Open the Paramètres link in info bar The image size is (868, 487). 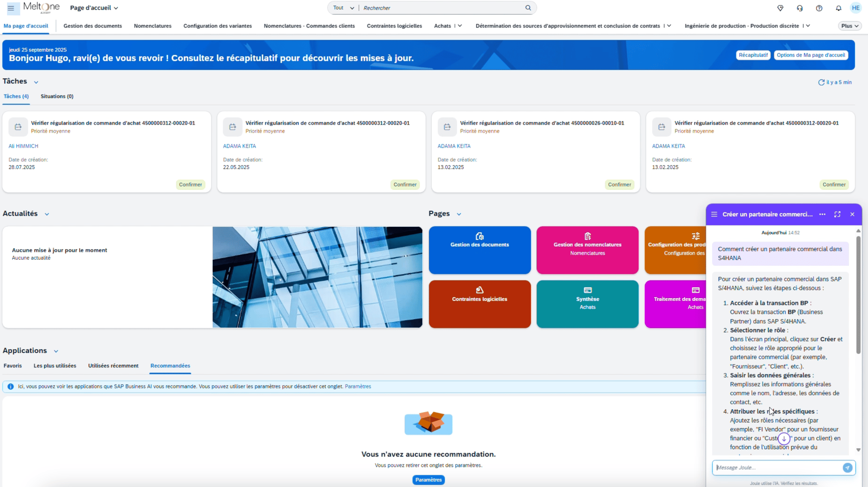[358, 387]
